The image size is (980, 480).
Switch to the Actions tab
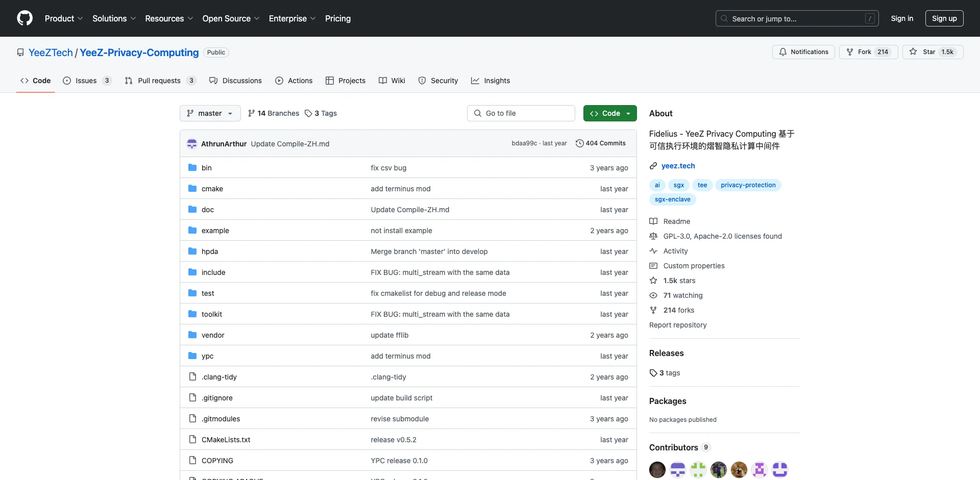coord(293,81)
